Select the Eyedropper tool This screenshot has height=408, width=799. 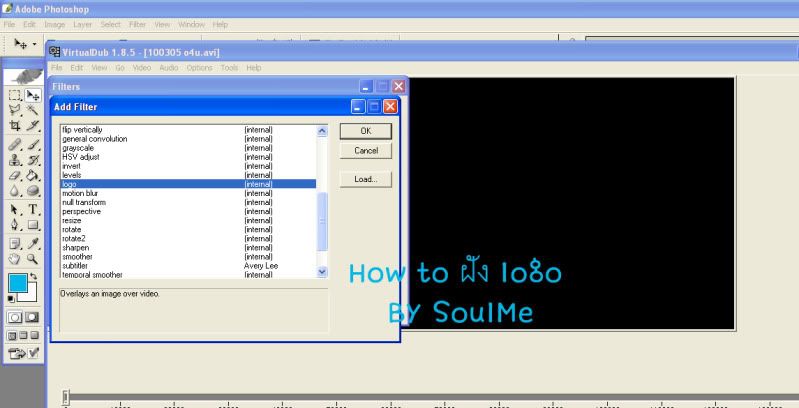click(x=33, y=243)
